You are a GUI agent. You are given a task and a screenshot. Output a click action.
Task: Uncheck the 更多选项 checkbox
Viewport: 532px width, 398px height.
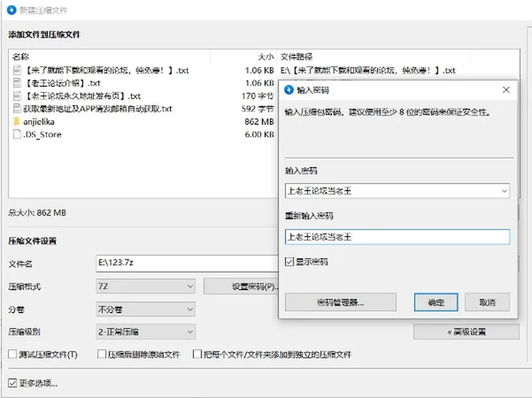tap(13, 383)
